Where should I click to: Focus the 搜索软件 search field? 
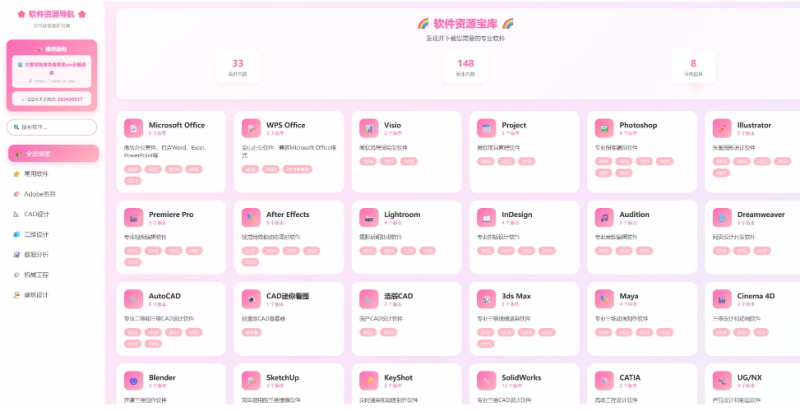[52, 127]
